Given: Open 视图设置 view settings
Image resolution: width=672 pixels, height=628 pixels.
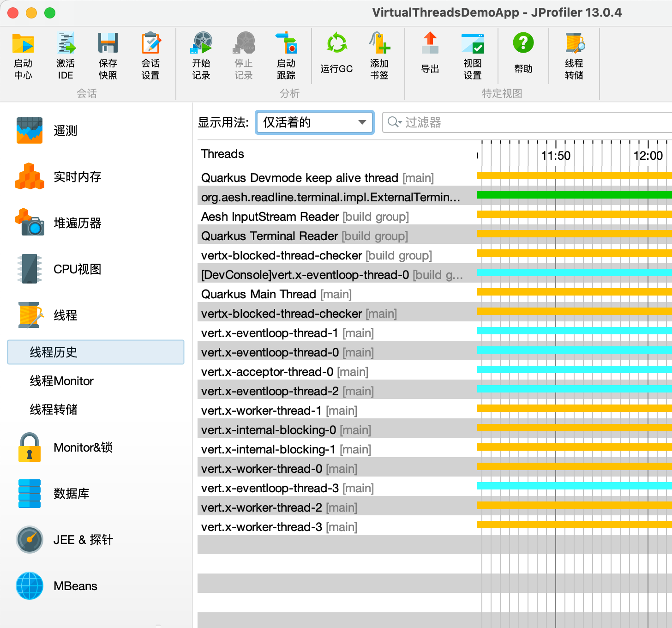Looking at the screenshot, I should click(473, 56).
